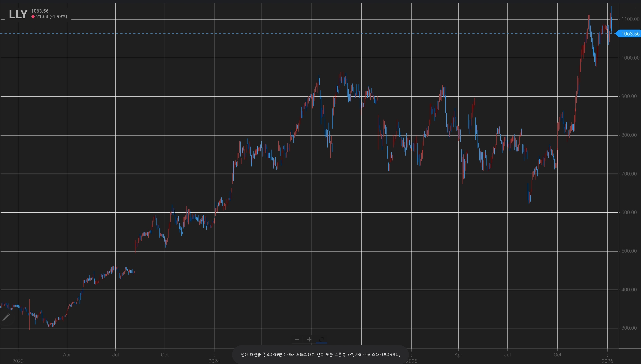Screen dimensions: 641x364
Task: Click the blue 1063.56 price tag
Action: [630, 34]
